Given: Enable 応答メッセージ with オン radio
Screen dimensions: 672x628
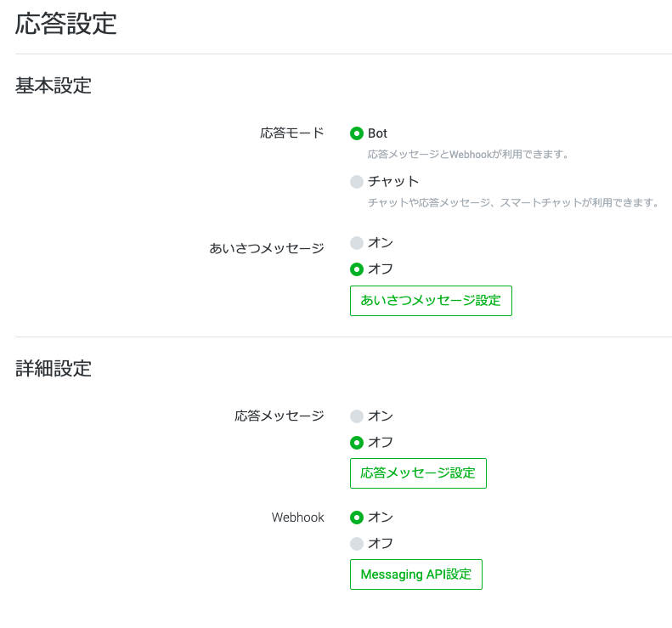Looking at the screenshot, I should [x=357, y=416].
